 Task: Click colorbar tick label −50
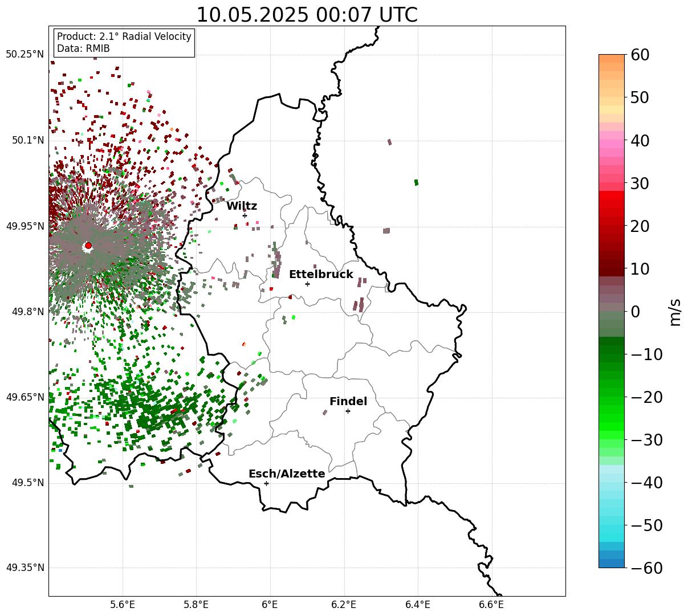646,525
